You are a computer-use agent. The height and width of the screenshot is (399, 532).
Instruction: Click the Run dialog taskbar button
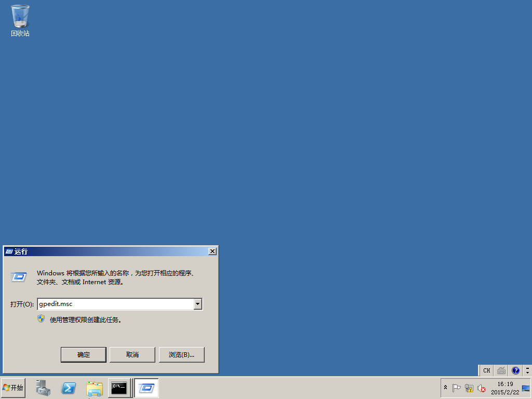point(147,388)
